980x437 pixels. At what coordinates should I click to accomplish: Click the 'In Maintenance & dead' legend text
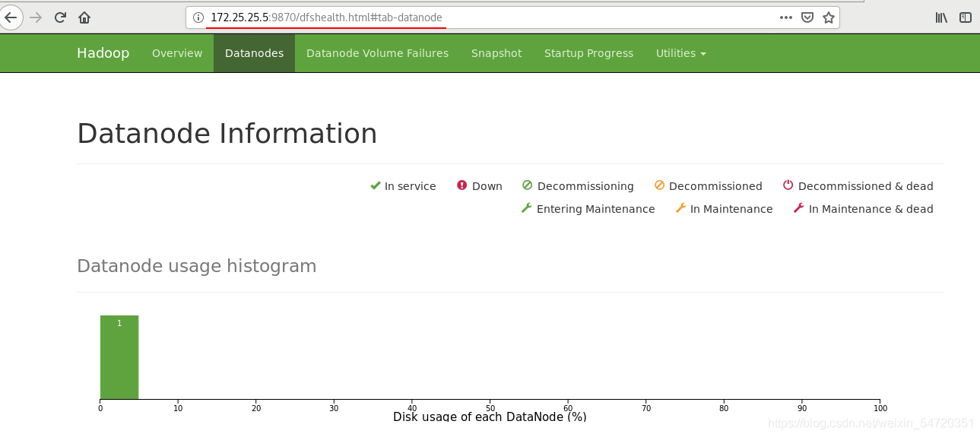(871, 209)
